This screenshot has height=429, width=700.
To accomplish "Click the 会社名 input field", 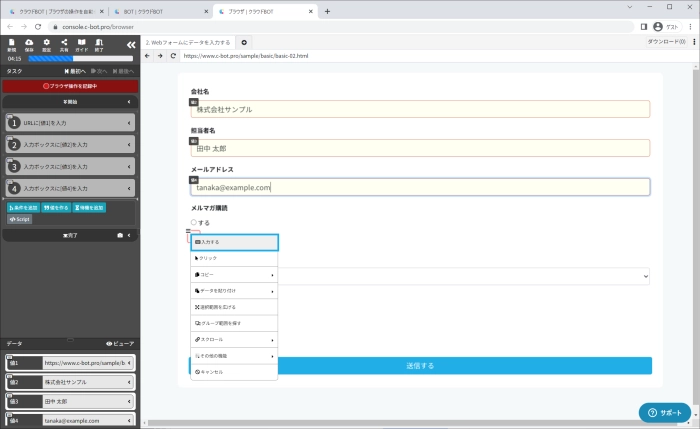I will point(420,109).
